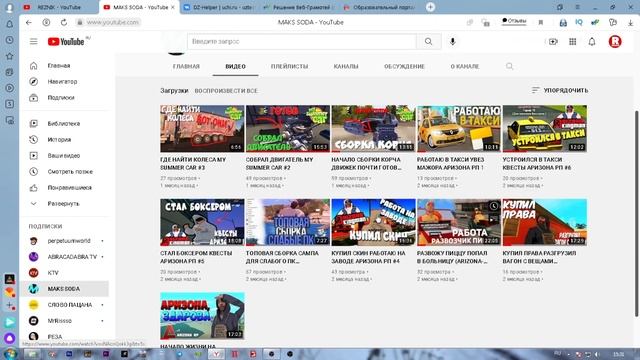Open thumbnail СБОРКА КОРЧА video
Viewport: 640px width, 360px height.
pos(373,129)
